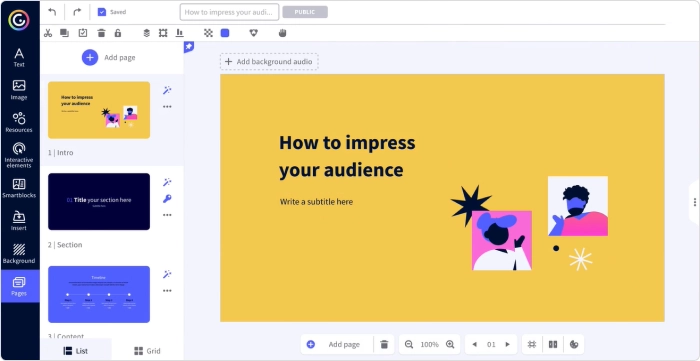This screenshot has width=700, height=361.
Task: Click Add page in bottom bar
Action: click(337, 344)
